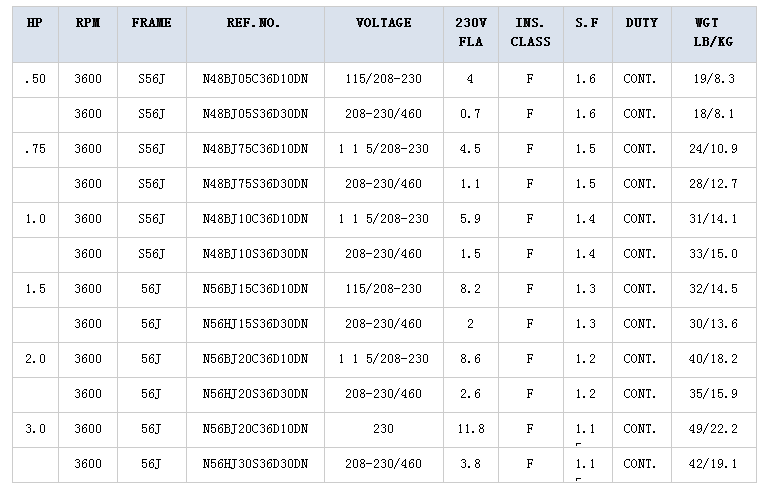The width and height of the screenshot is (766, 497).
Task: Select the .50 HP cell
Action: tap(35, 79)
